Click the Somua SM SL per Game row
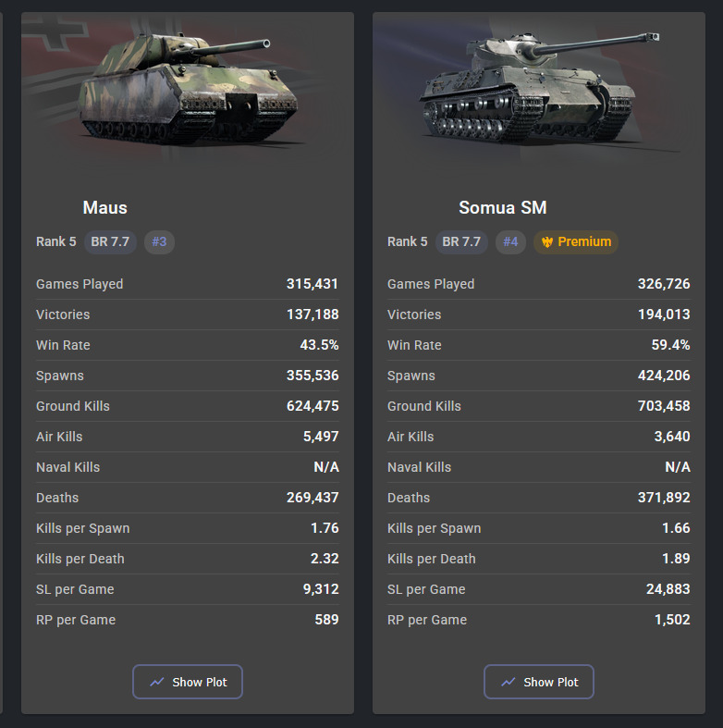 539,589
